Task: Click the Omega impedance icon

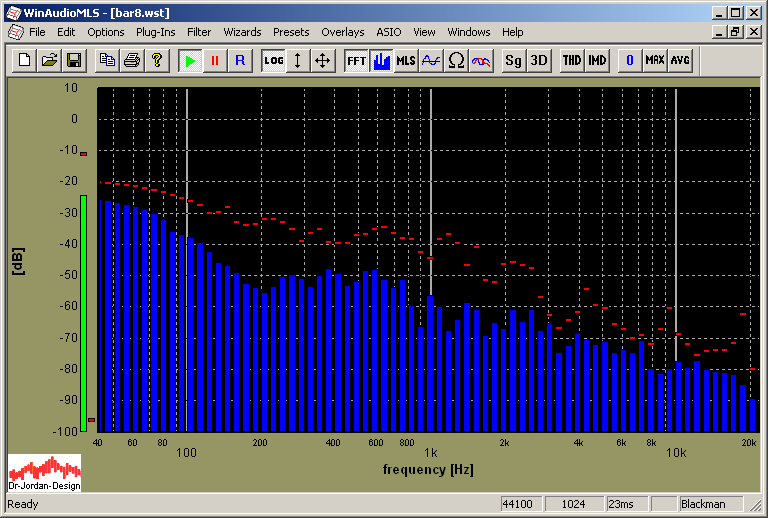Action: pyautogui.click(x=456, y=60)
